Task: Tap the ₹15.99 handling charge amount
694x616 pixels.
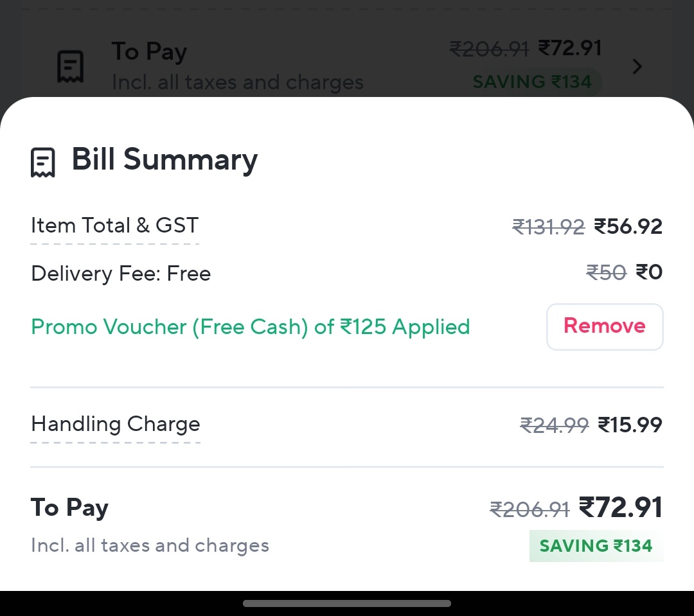Action: (x=630, y=425)
